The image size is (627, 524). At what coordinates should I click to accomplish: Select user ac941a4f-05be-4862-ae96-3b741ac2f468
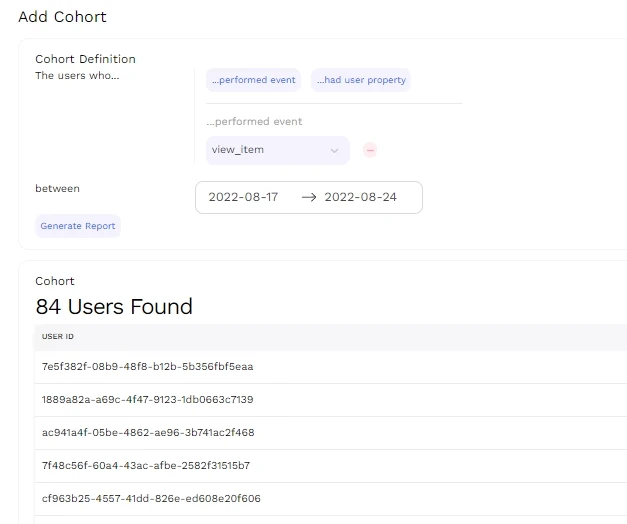[148, 432]
